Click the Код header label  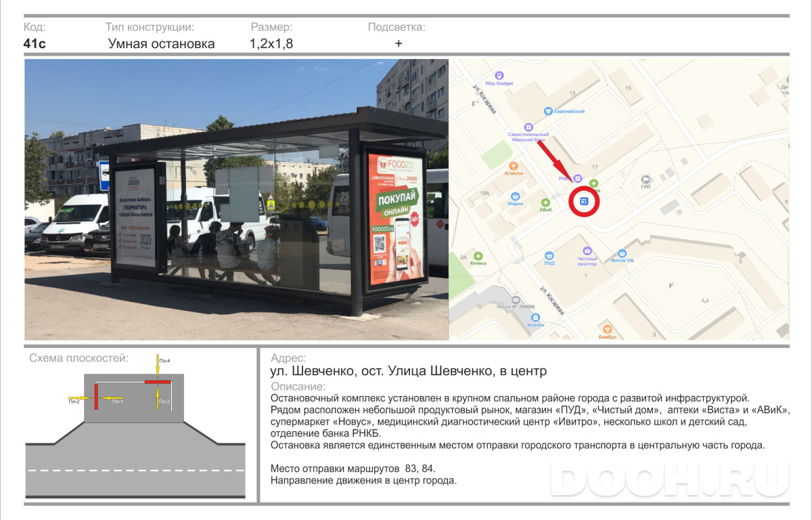(x=35, y=27)
